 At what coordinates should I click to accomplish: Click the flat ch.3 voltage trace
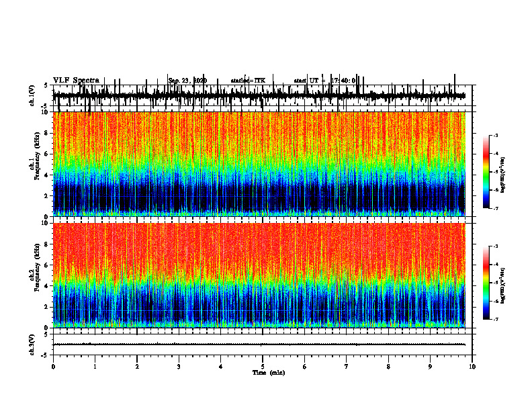pyautogui.click(x=259, y=345)
